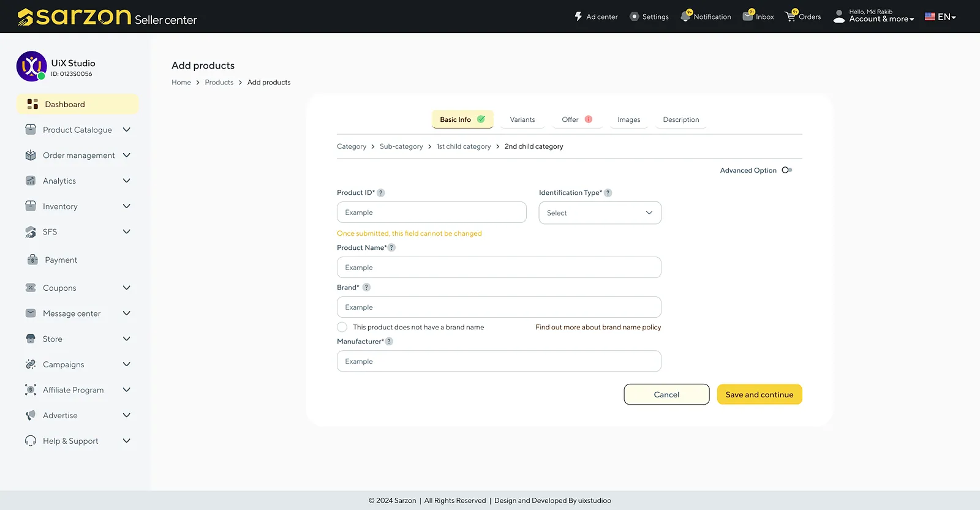The height and width of the screenshot is (510, 980).
Task: Click the Settings gear icon
Action: click(x=635, y=17)
